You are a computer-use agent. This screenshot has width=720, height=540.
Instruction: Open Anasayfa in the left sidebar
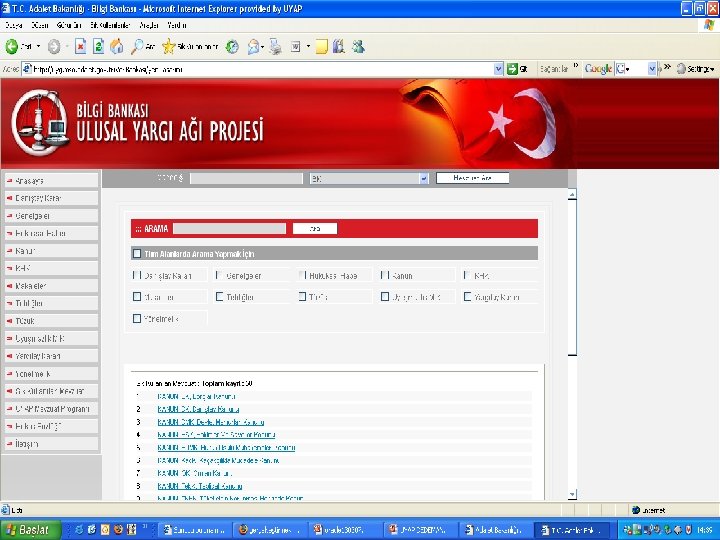coord(51,180)
